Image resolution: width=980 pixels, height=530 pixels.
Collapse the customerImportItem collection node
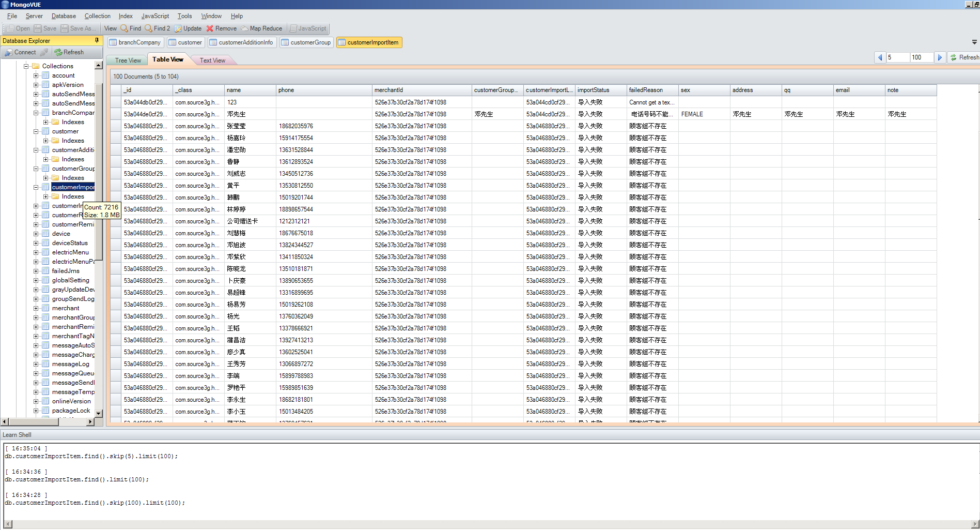[36, 187]
